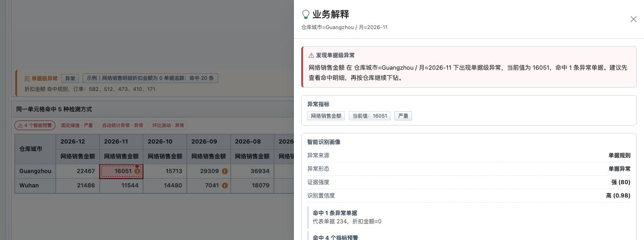Select the Wuhan 2026-11 cell 11544
644x240 pixels.
[x=121, y=186]
